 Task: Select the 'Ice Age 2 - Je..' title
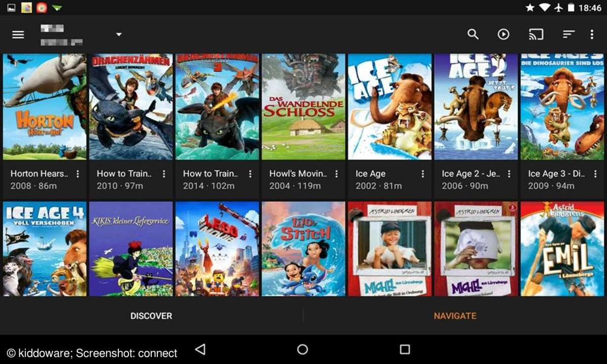471,173
